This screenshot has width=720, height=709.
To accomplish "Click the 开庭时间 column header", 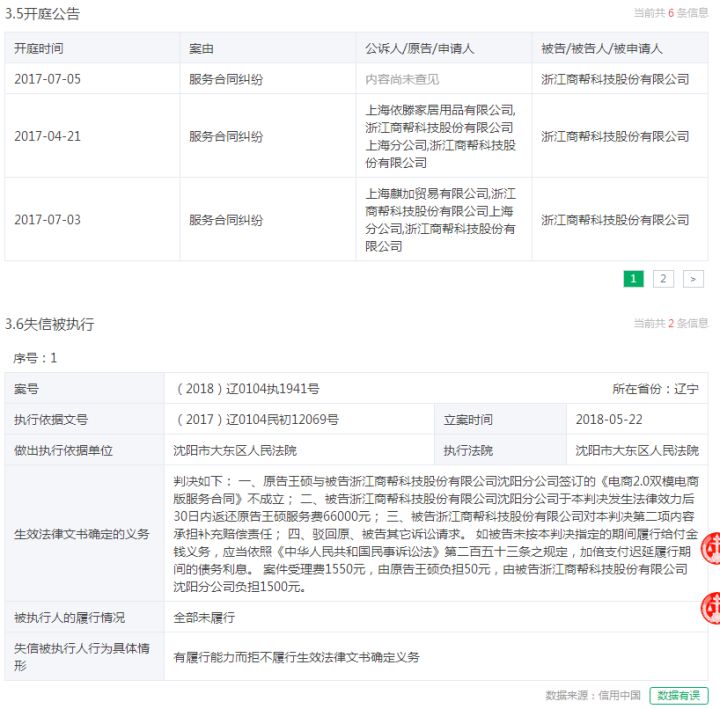I will click(x=39, y=48).
